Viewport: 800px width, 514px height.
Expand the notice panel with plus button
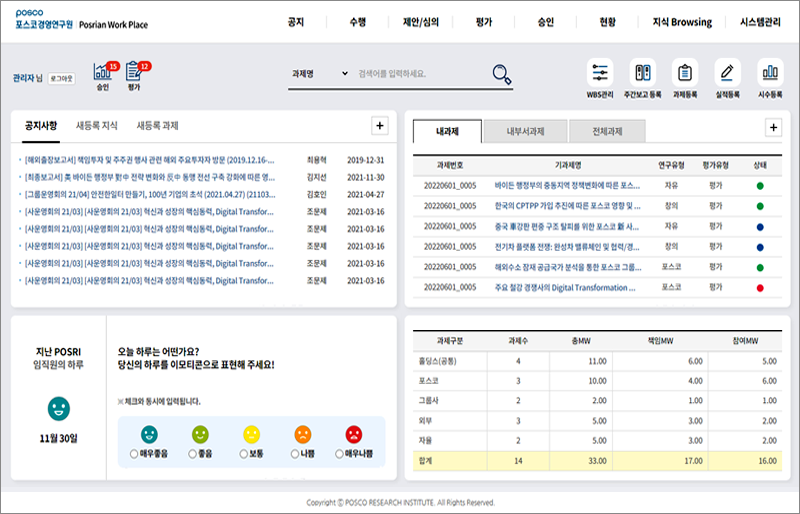point(379,125)
